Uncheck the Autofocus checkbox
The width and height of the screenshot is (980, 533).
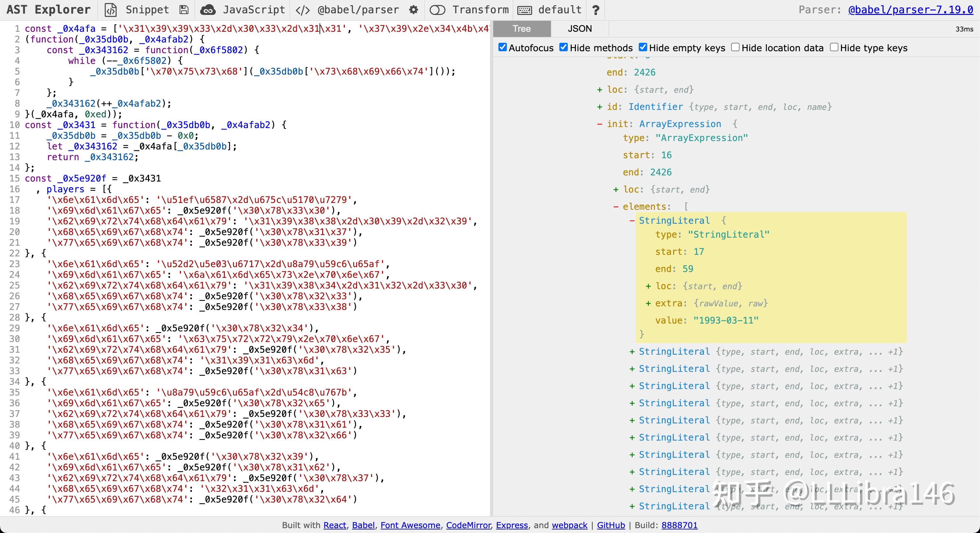point(503,47)
